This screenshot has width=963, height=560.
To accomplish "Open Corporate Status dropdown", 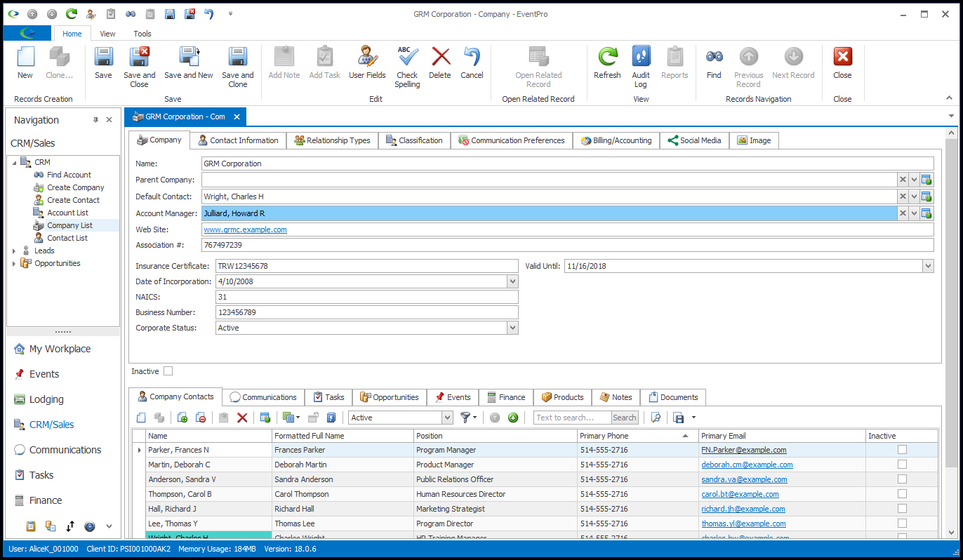I will click(x=512, y=328).
